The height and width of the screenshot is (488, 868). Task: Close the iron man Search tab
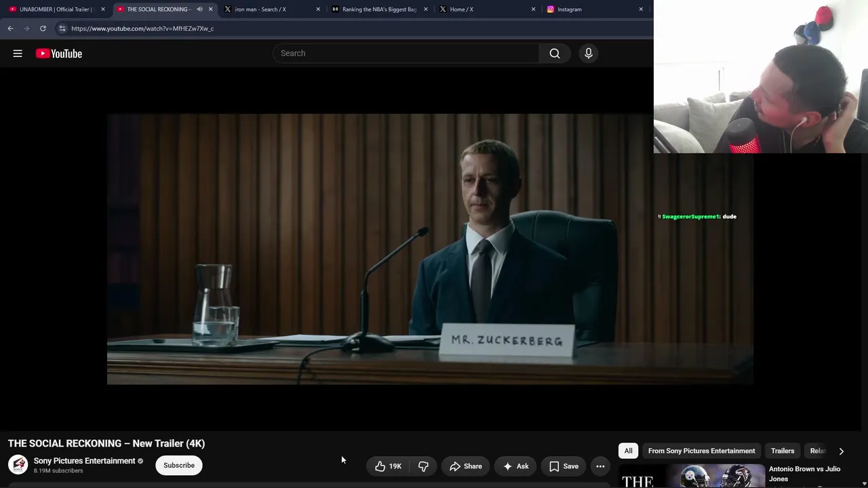coord(318,9)
